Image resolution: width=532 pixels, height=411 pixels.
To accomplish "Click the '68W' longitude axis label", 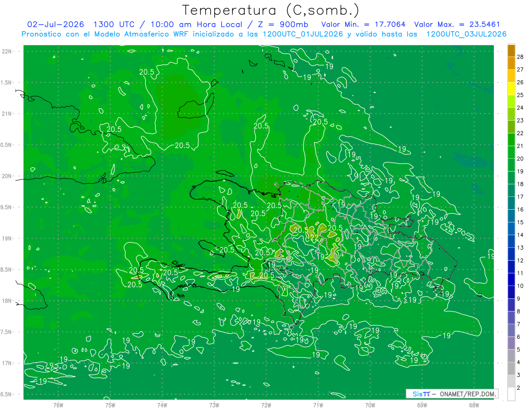I will (473, 405).
